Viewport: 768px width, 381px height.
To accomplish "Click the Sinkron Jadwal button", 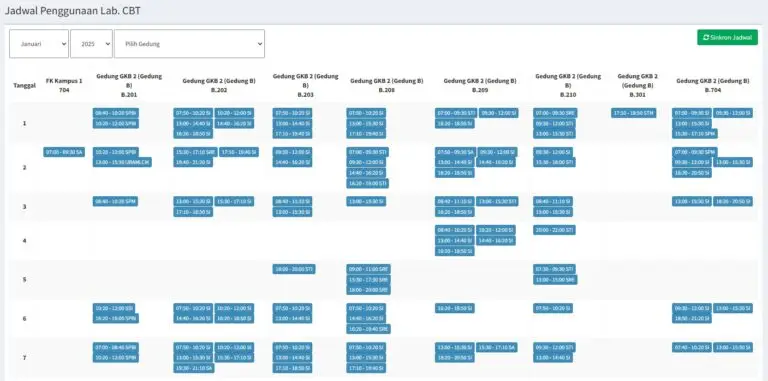I will point(727,37).
